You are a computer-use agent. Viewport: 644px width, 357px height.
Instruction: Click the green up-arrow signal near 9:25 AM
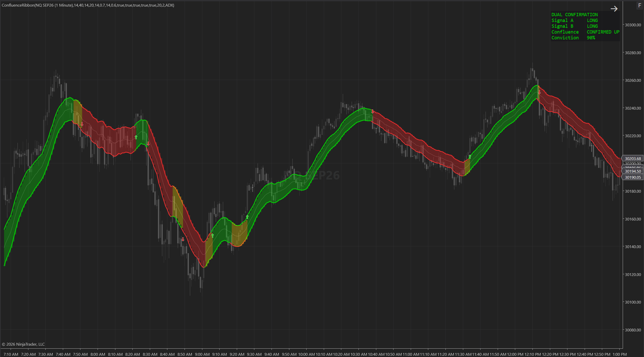pos(247,217)
